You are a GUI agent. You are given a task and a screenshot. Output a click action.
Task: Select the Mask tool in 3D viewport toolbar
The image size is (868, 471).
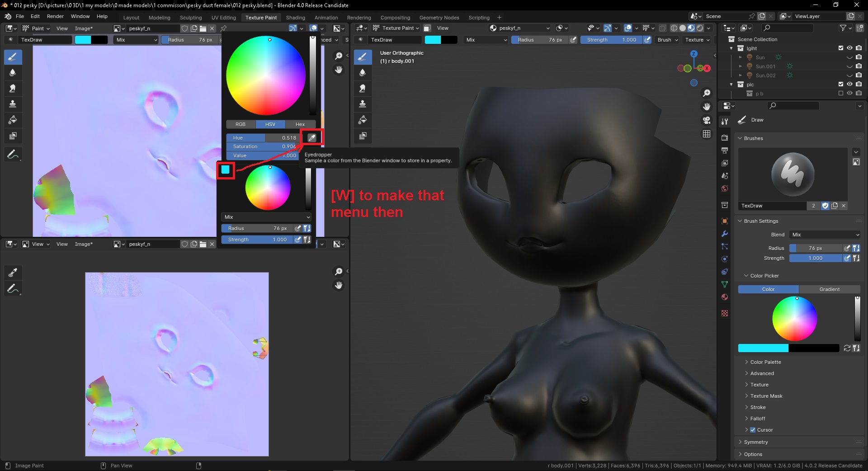point(363,136)
